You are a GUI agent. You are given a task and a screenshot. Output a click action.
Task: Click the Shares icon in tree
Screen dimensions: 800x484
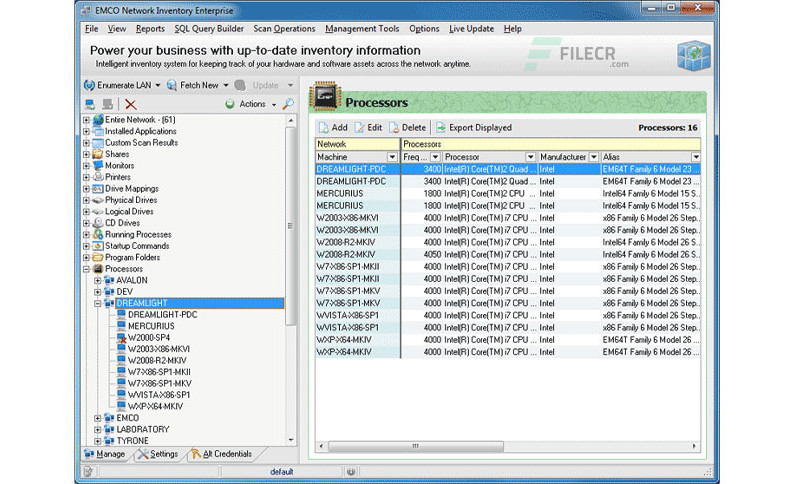(98, 154)
